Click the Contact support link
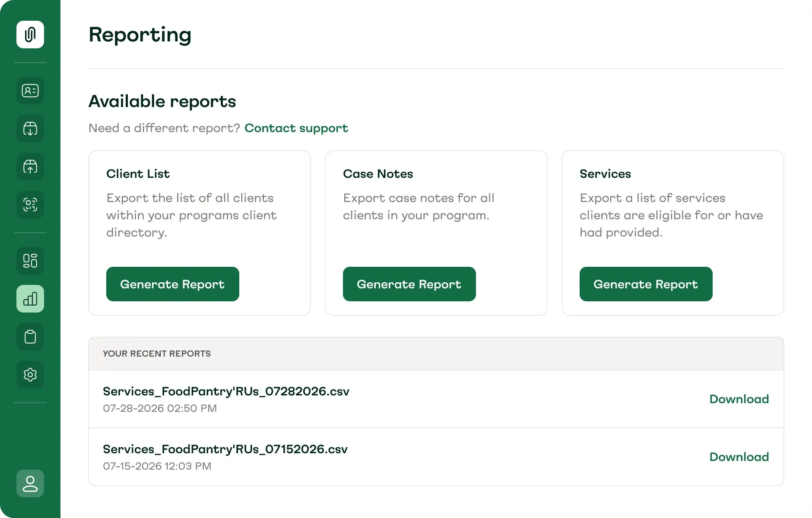 tap(296, 128)
